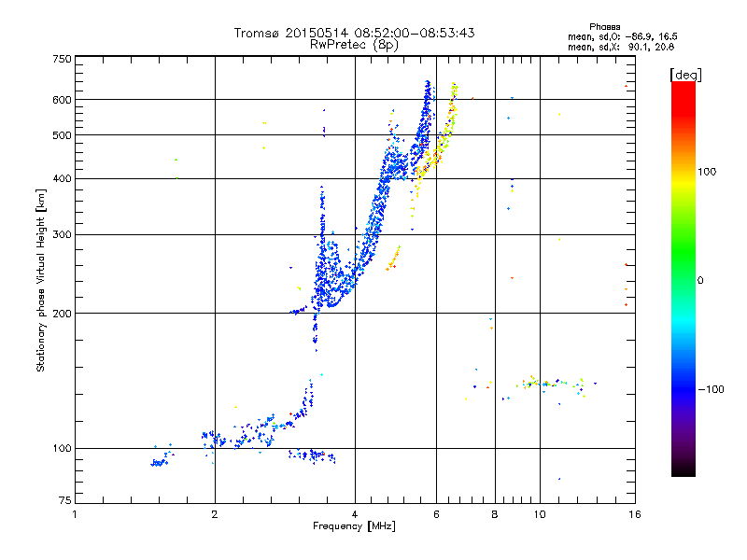Click the '75' y-axis tick label
Viewport: 747px width, 560px height.
tap(65, 500)
